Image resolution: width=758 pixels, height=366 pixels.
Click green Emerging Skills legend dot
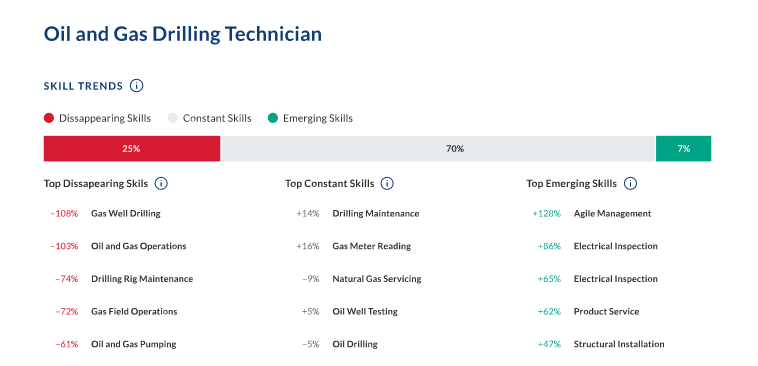pos(273,118)
